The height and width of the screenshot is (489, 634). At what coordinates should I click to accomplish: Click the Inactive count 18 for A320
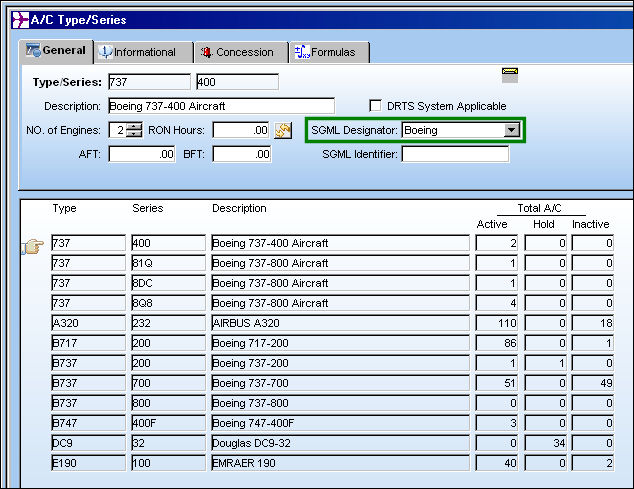(593, 323)
